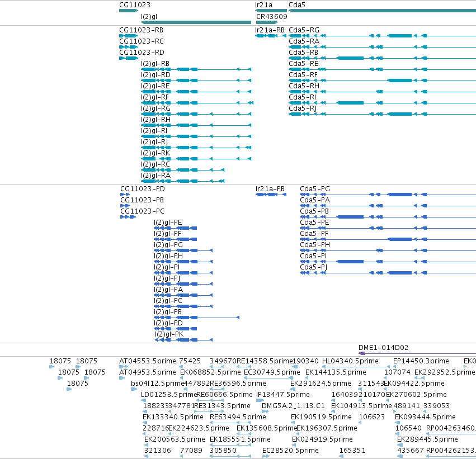476x459 pixels.
Task: Select EST AT04553.5prime
Action: (x=148, y=361)
